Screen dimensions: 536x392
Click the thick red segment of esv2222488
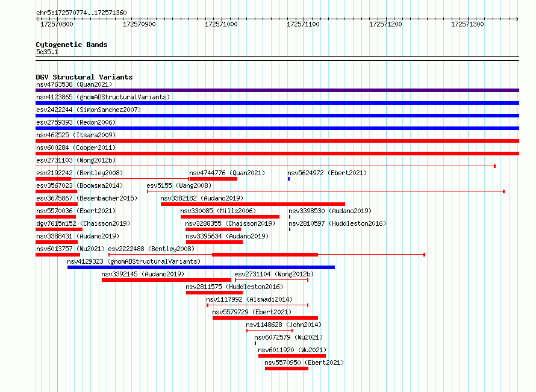point(265,255)
